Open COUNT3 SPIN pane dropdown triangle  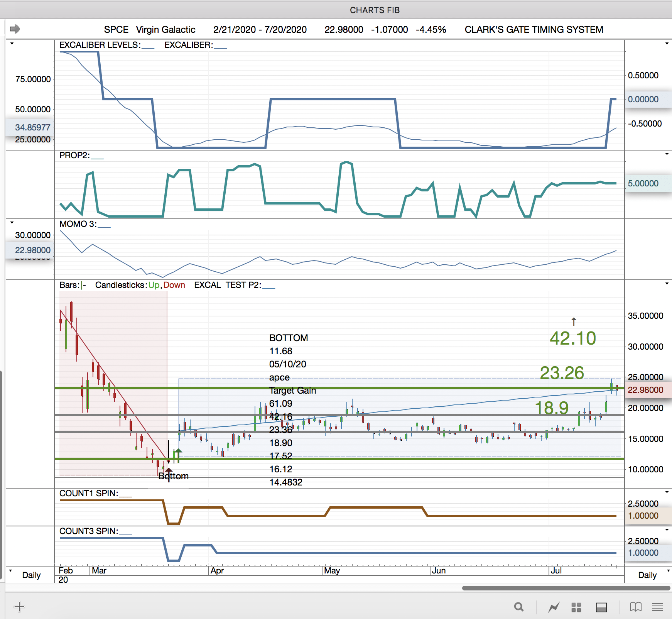667,530
